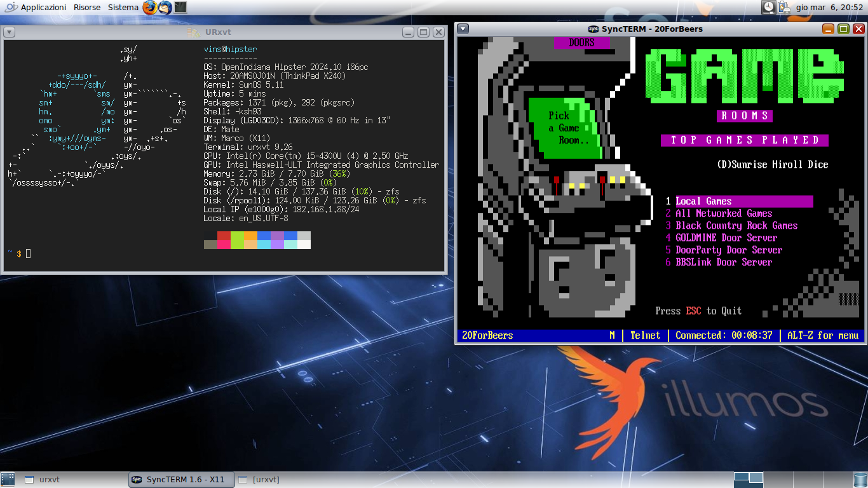Launch Firefox from the top panel
Viewport: 868px width, 488px height.
click(149, 7)
